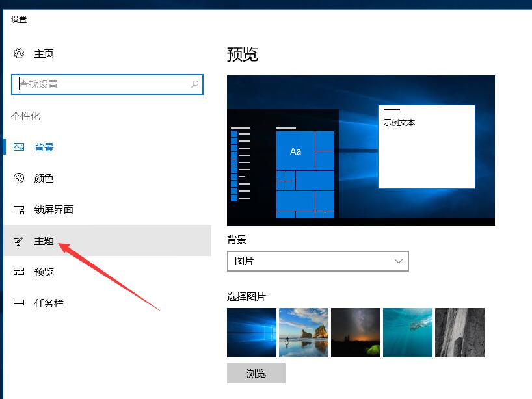
Task: Click the brush icon beside 主题
Action: 19,241
